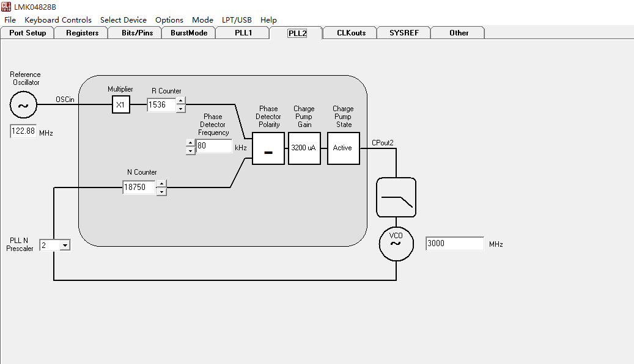Click the LMK04828B application icon

point(6,7)
